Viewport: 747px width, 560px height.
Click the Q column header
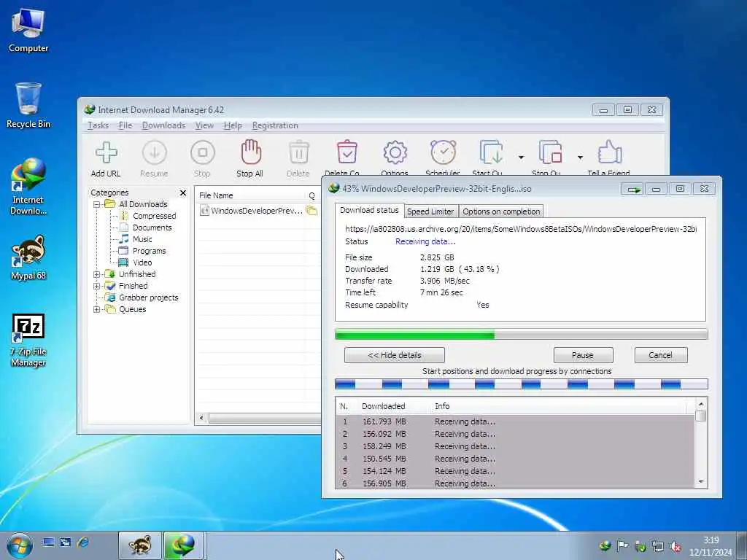(312, 195)
